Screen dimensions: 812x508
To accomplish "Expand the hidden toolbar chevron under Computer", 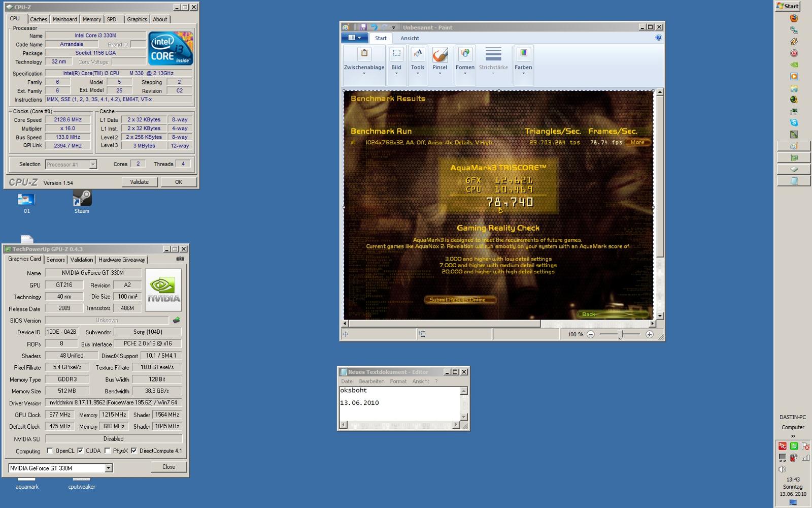I will tap(793, 436).
